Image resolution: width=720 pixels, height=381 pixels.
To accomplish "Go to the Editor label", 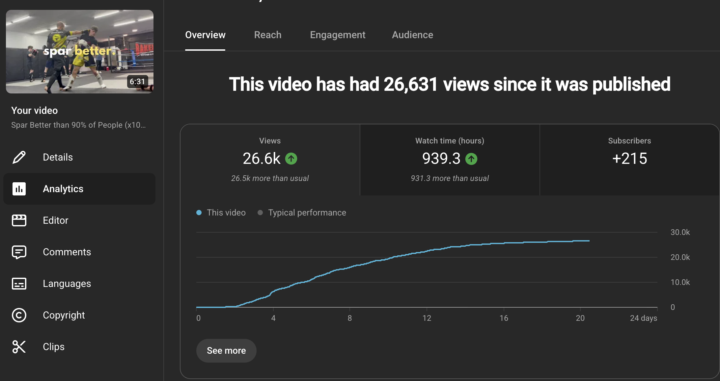I will (56, 220).
